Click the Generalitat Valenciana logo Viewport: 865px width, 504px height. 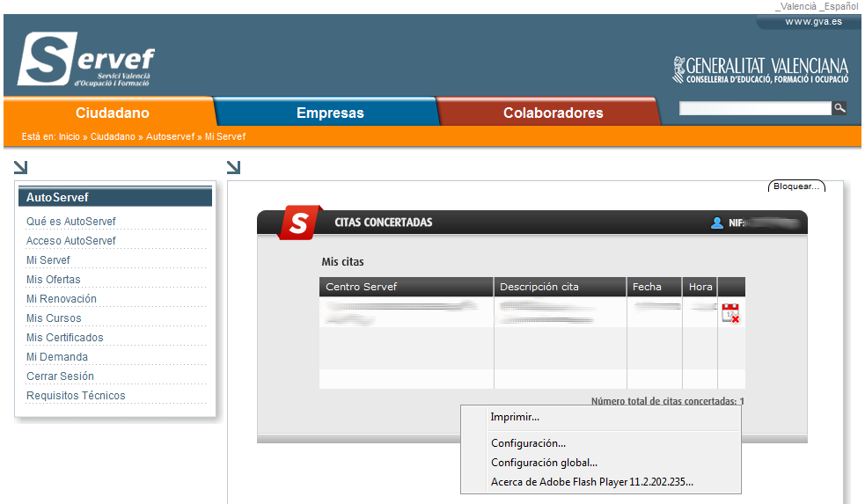click(760, 69)
